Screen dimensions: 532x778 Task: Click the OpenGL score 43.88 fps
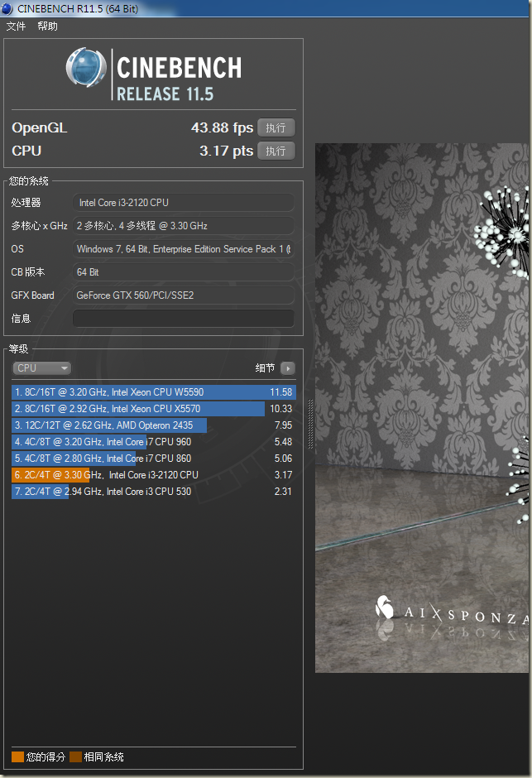(222, 127)
